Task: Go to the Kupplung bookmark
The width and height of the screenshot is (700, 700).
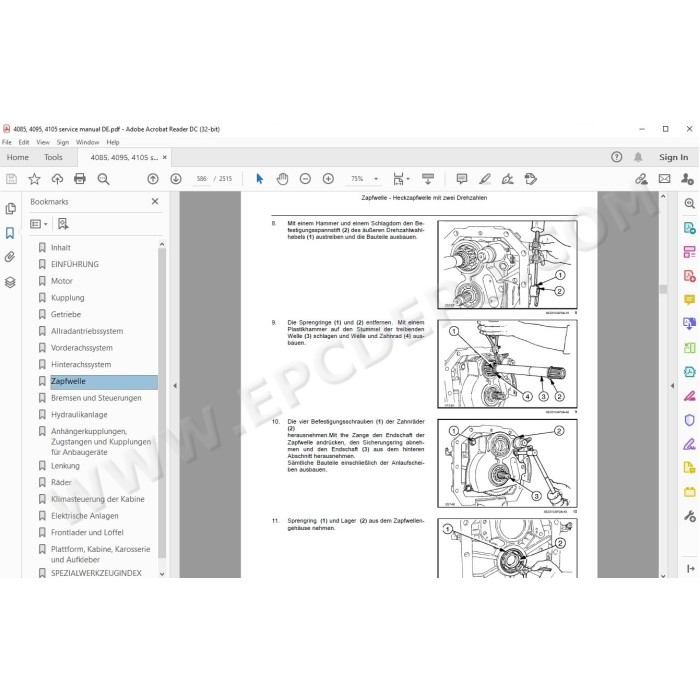Action: click(x=67, y=298)
